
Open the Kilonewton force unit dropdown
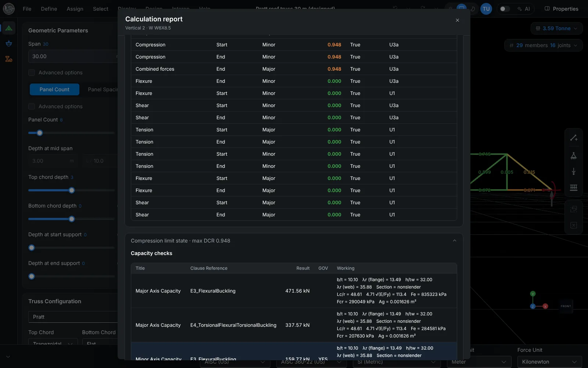coord(550,362)
